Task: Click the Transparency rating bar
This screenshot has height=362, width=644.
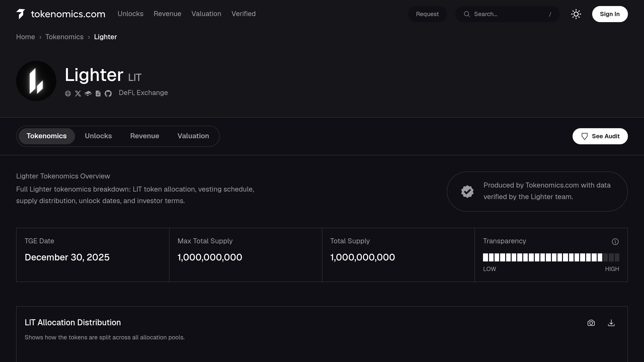Action: (x=551, y=257)
